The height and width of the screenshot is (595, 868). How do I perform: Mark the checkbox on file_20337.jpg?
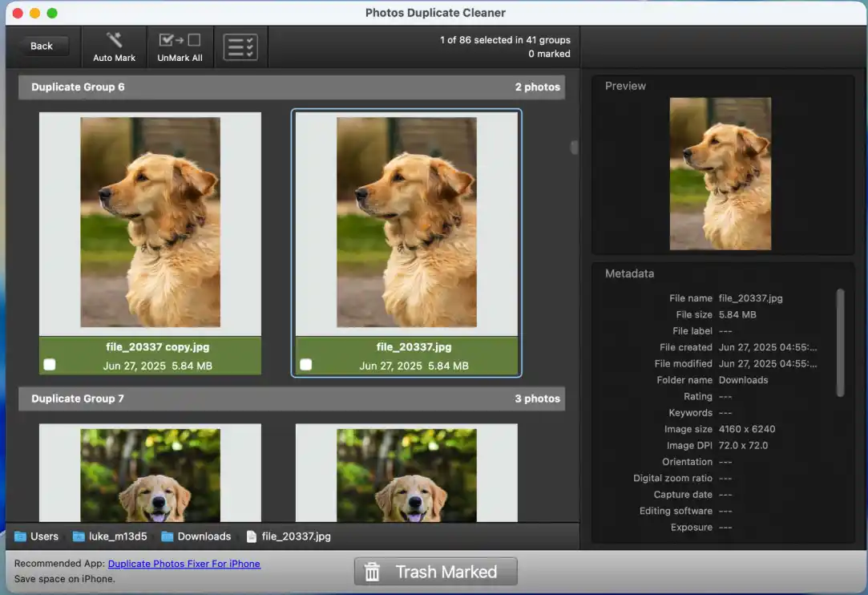point(305,364)
